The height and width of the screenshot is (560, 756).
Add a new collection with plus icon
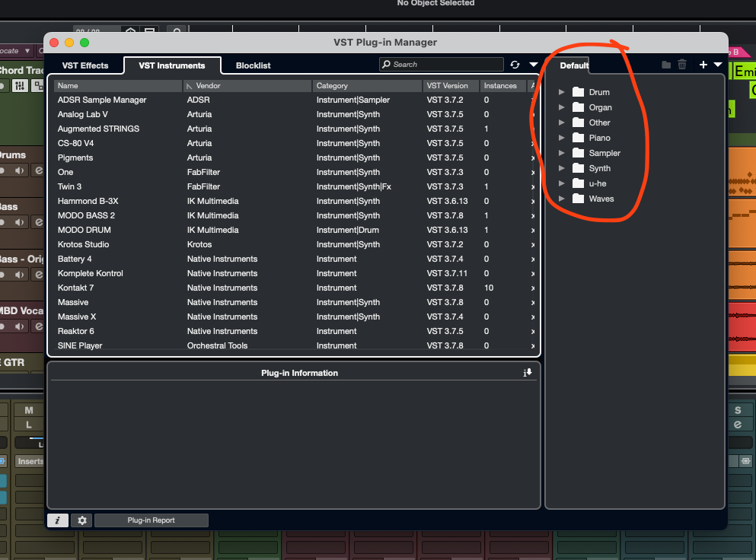703,65
